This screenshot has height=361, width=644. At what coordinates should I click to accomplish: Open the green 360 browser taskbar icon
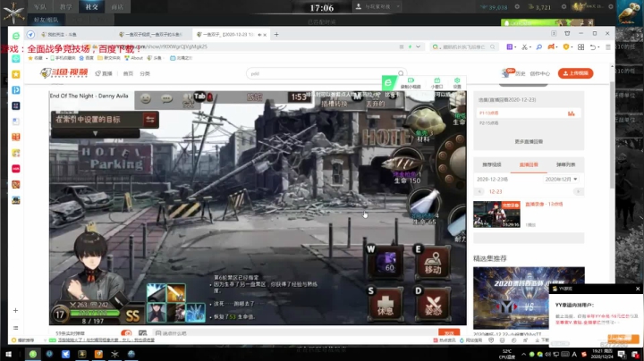pos(33,354)
